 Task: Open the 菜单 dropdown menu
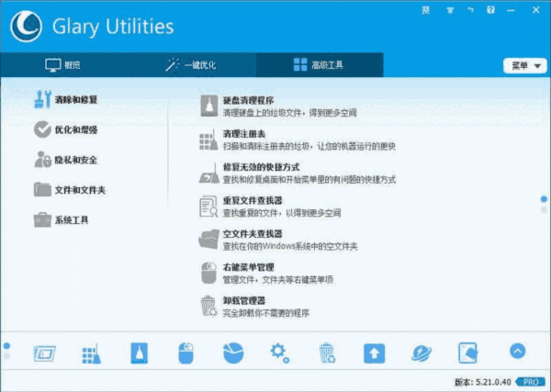tap(525, 66)
